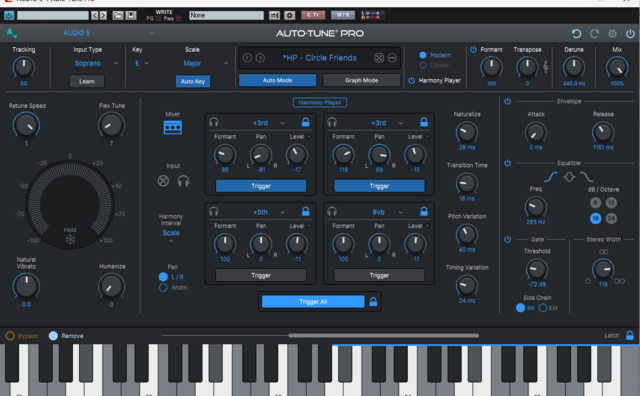640x396 pixels.
Task: Click the Gate Threshold knob
Action: (536, 269)
